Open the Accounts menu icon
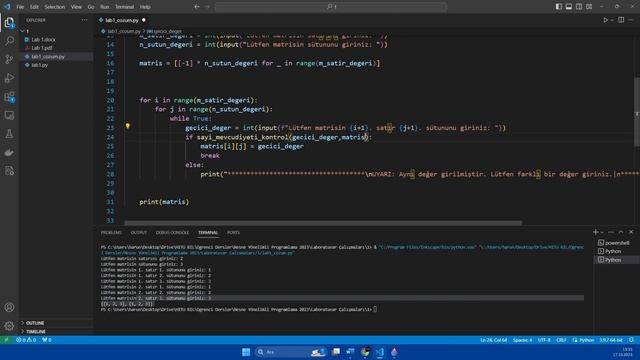Viewport: 640px width, 360px height. [x=9, y=307]
